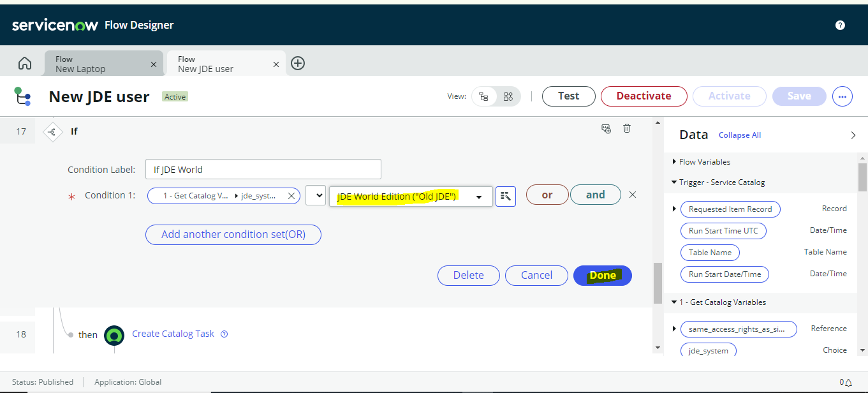Viewport: 868px width, 393px height.
Task: Add annotation to the If step
Action: pos(607,129)
